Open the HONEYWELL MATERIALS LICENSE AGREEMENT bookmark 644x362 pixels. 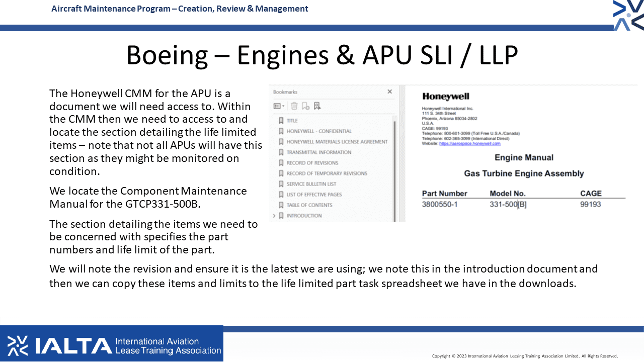pyautogui.click(x=337, y=142)
